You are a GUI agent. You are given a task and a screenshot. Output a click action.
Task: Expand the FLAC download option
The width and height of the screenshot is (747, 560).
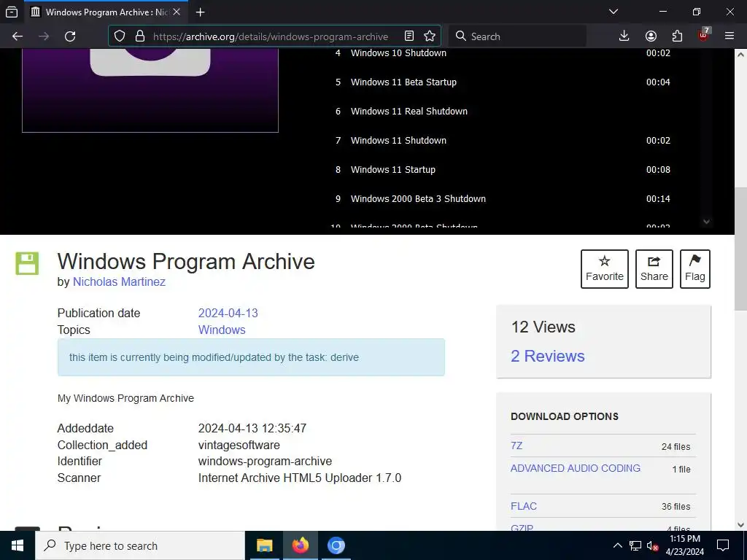pos(524,506)
